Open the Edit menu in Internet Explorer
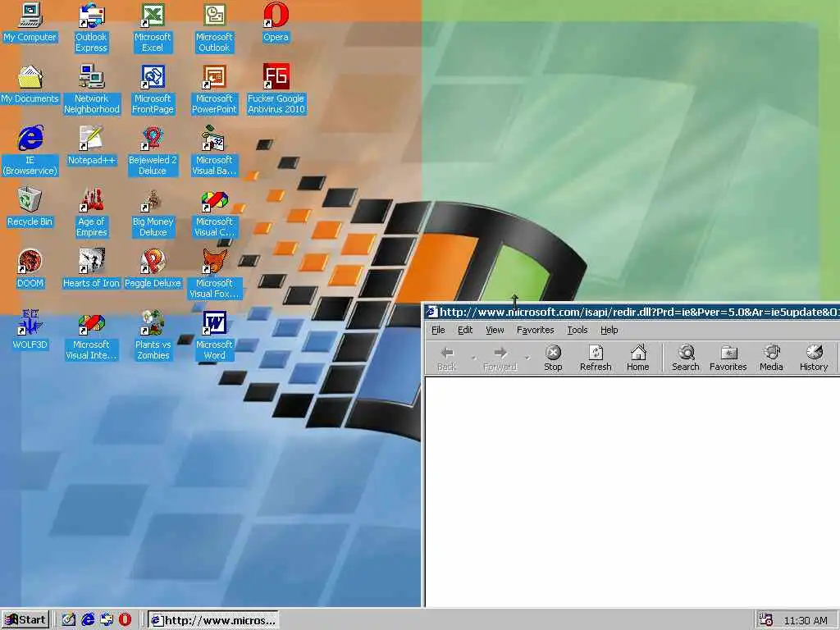Viewport: 840px width, 630px height. click(465, 330)
